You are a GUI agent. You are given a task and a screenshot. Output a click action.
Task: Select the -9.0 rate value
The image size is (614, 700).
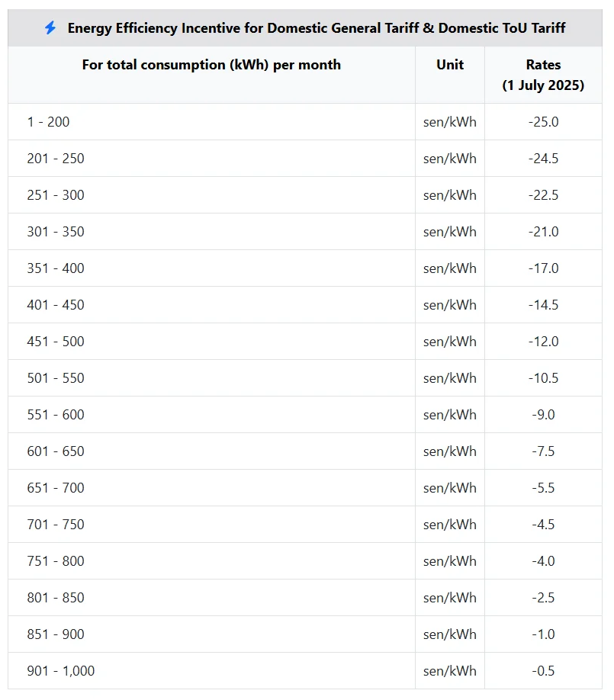coord(543,415)
